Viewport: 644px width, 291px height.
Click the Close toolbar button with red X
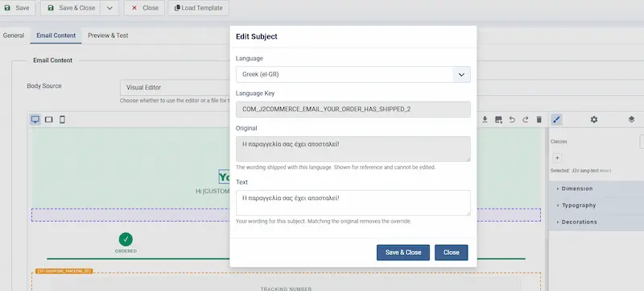tap(145, 8)
